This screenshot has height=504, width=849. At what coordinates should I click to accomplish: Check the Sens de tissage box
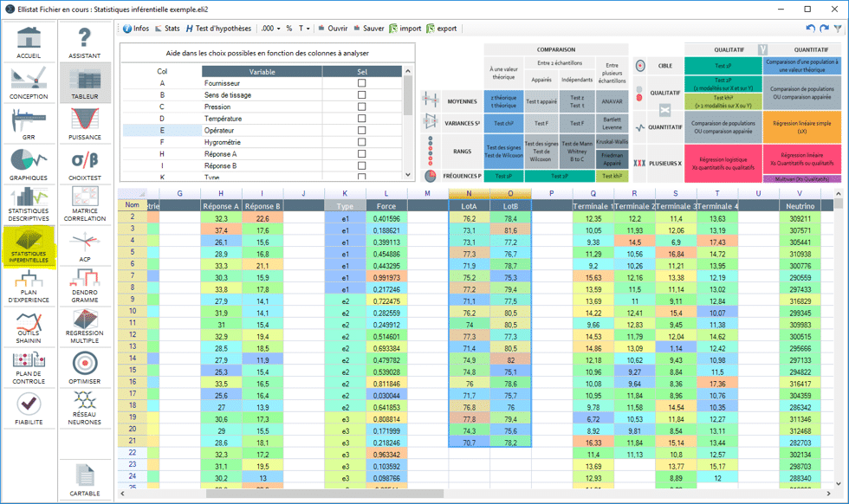click(x=362, y=94)
